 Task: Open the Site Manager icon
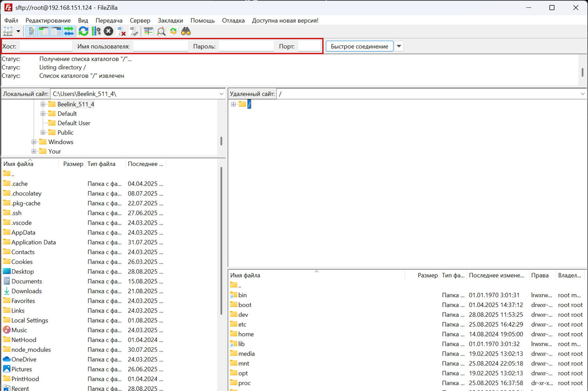[7, 31]
